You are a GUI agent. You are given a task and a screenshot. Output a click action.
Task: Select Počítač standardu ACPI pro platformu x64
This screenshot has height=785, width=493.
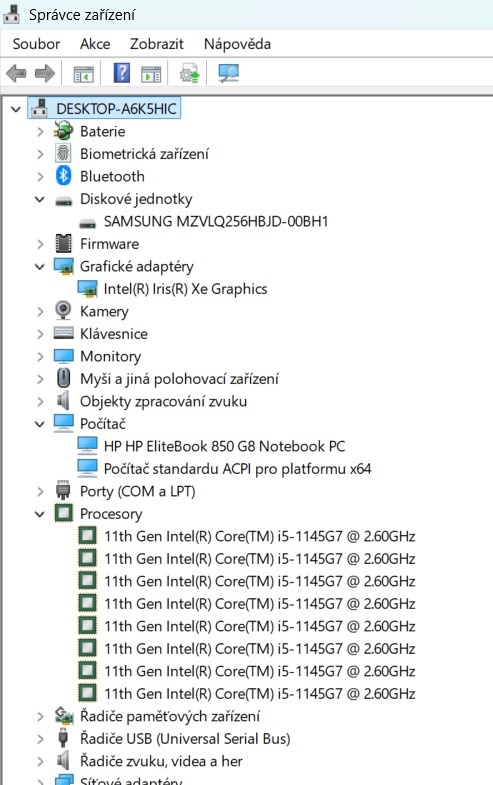coord(237,469)
